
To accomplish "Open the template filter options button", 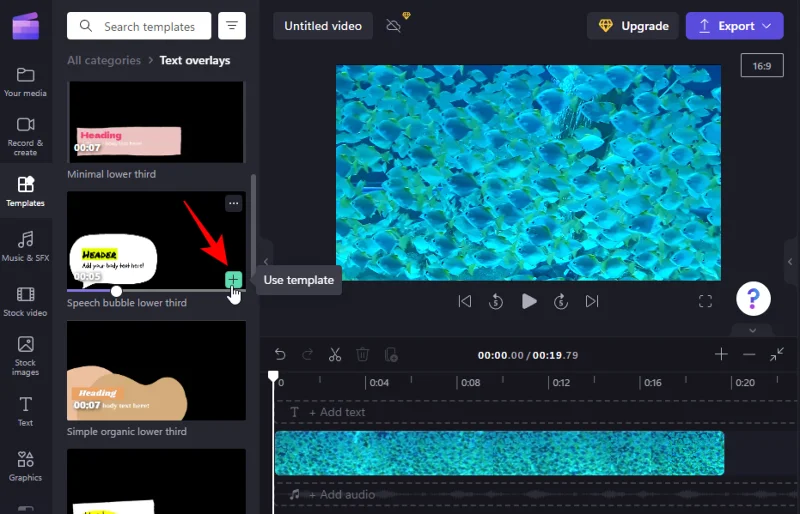I will tap(232, 26).
